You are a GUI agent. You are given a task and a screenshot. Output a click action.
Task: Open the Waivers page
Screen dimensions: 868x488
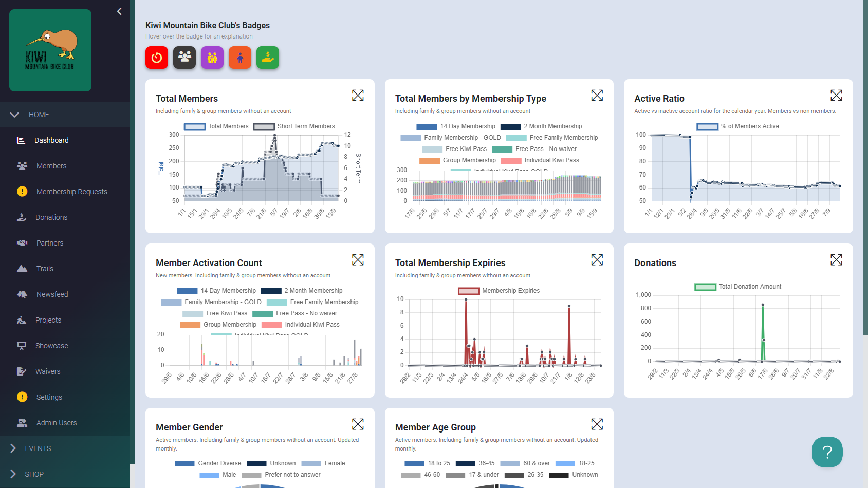(x=65, y=371)
